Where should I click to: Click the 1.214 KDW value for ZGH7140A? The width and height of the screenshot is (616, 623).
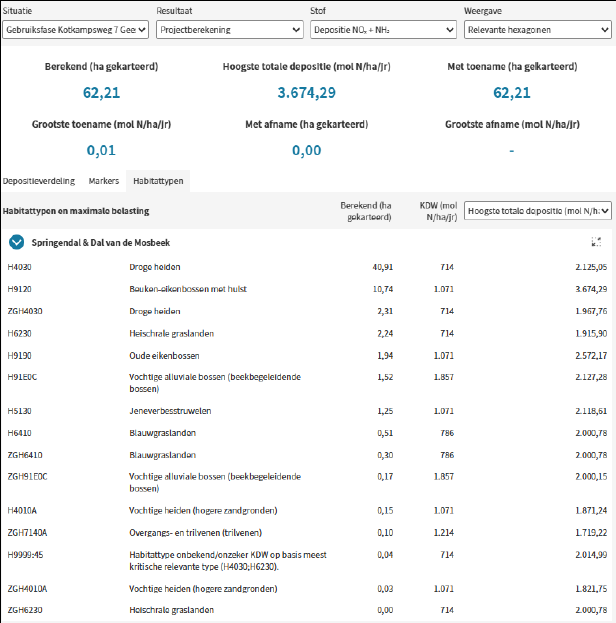click(x=444, y=533)
